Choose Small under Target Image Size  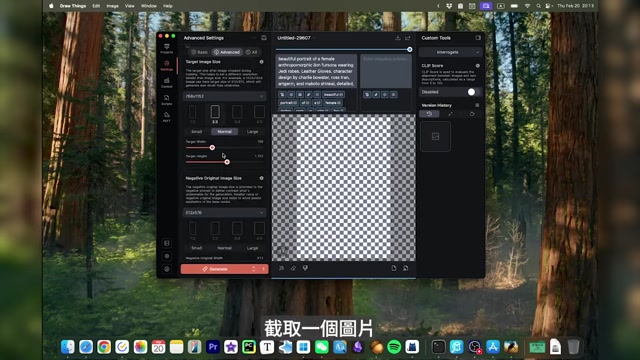[197, 132]
